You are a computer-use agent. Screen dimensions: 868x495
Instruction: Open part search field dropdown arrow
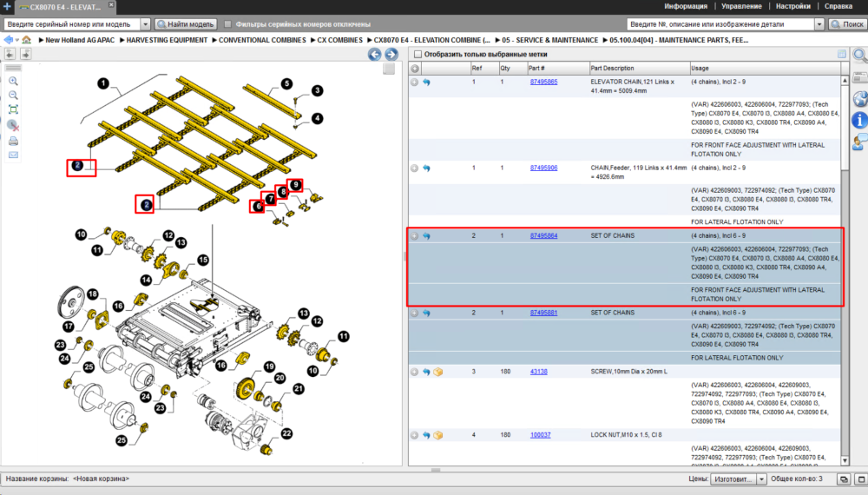(x=819, y=24)
